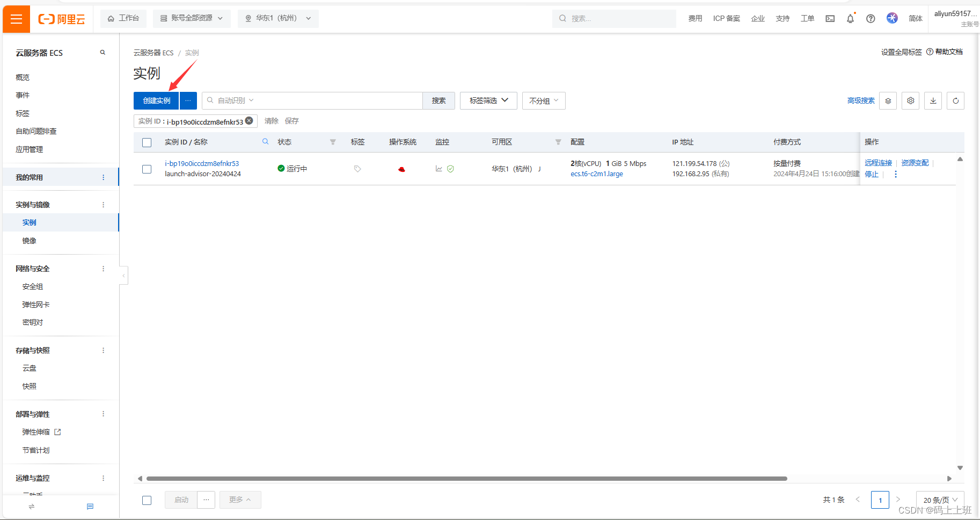Open 事件 in sidebar

pyautogui.click(x=23, y=95)
